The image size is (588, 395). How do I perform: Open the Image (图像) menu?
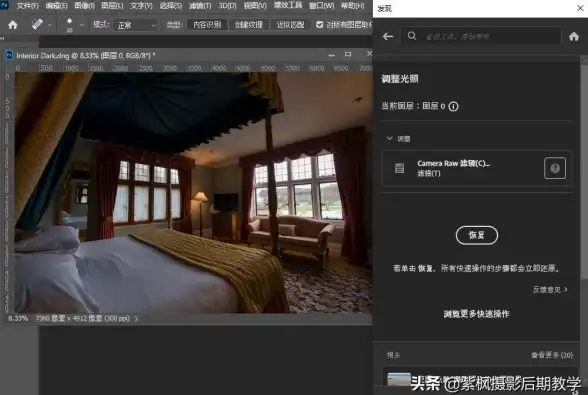[84, 6]
